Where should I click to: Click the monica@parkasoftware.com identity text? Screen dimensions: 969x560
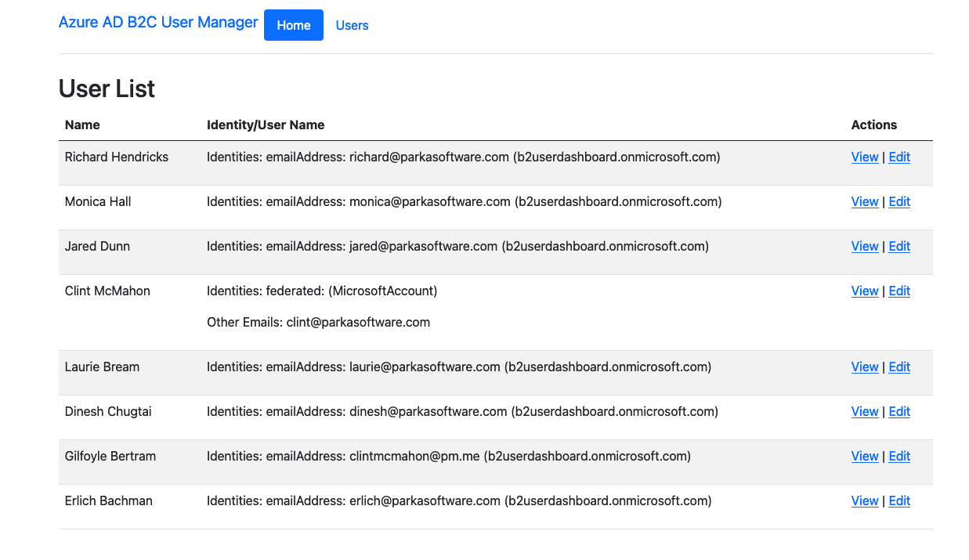pyautogui.click(x=465, y=201)
